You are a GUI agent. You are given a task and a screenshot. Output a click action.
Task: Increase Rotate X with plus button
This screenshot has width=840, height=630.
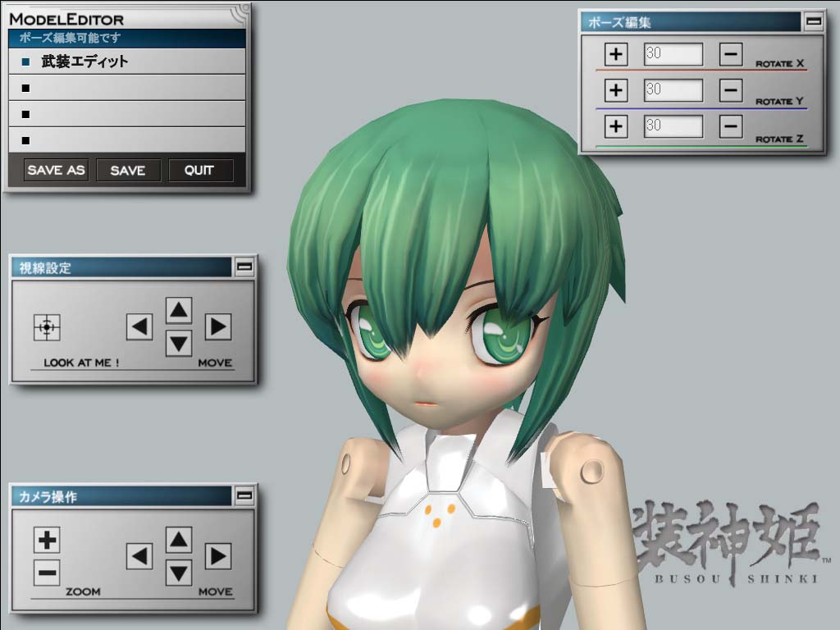tap(615, 55)
